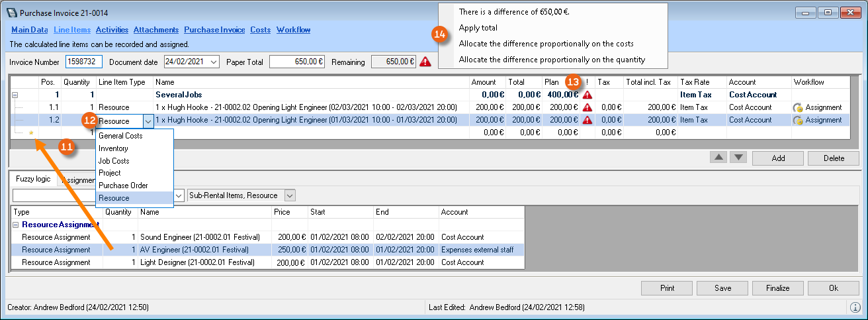Open the Attachments link
This screenshot has height=320, width=868.
point(155,30)
